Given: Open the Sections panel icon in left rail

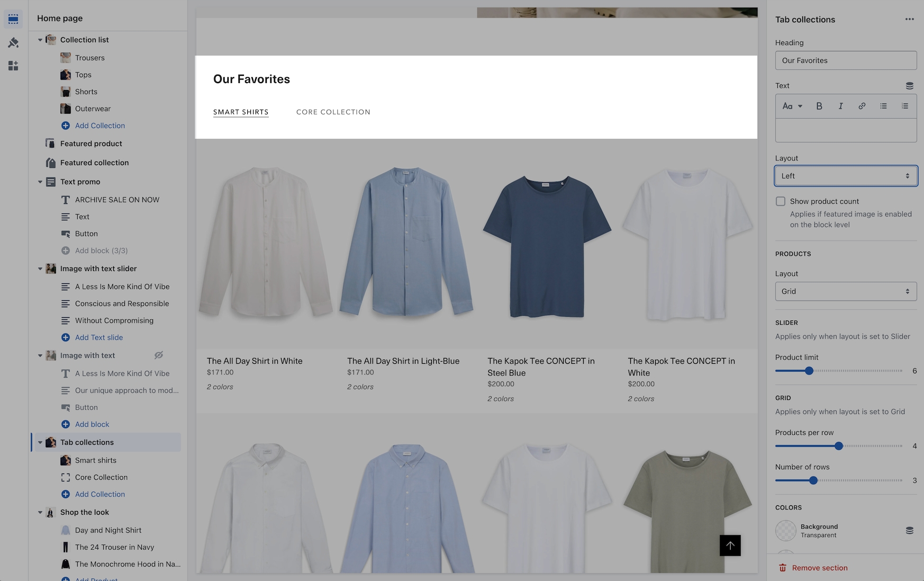Looking at the screenshot, I should (13, 19).
